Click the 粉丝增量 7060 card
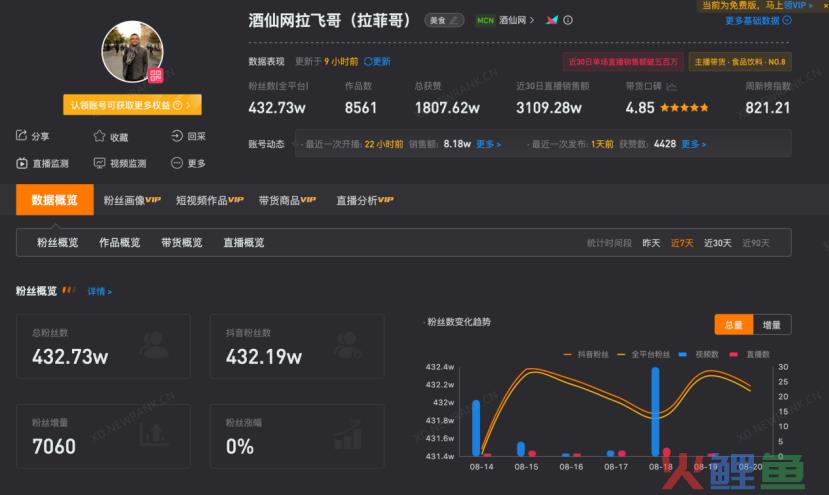Screen dimensions: 829x495 coord(104,436)
